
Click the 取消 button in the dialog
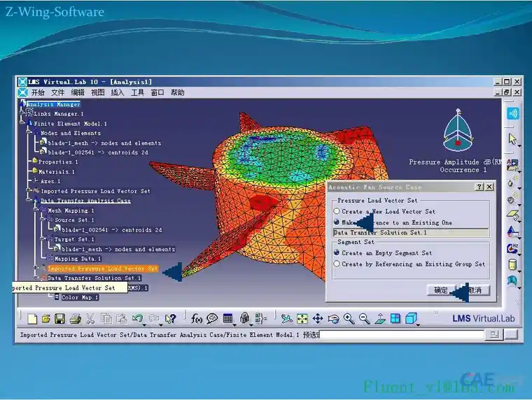(x=475, y=290)
